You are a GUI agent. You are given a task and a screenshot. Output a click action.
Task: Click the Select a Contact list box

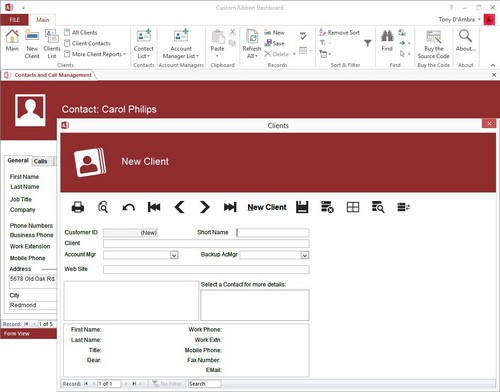click(x=255, y=305)
